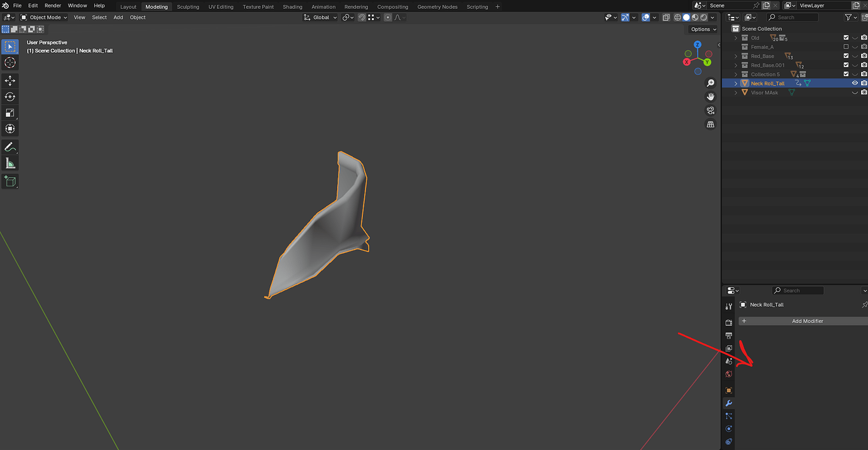Switch to material preview shading
The height and width of the screenshot is (450, 868).
[x=695, y=18]
